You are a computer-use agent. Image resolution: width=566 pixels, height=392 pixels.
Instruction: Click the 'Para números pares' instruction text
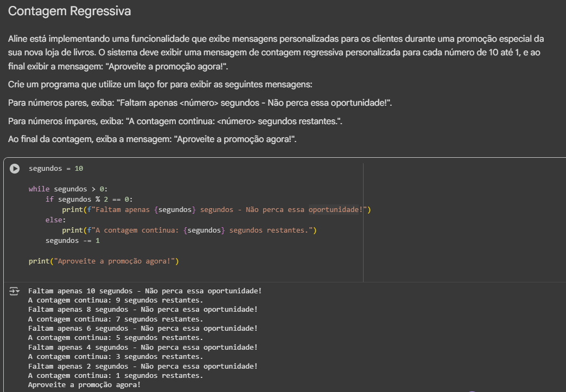[x=200, y=103]
